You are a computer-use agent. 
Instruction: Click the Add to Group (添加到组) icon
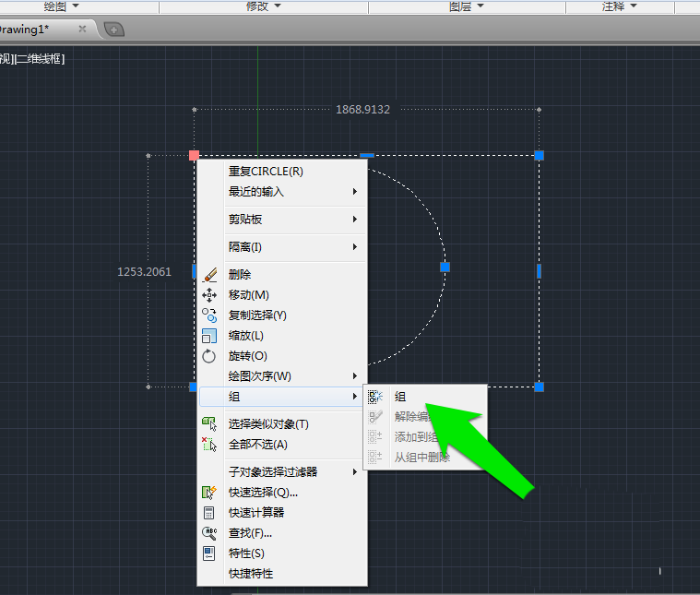coord(375,437)
